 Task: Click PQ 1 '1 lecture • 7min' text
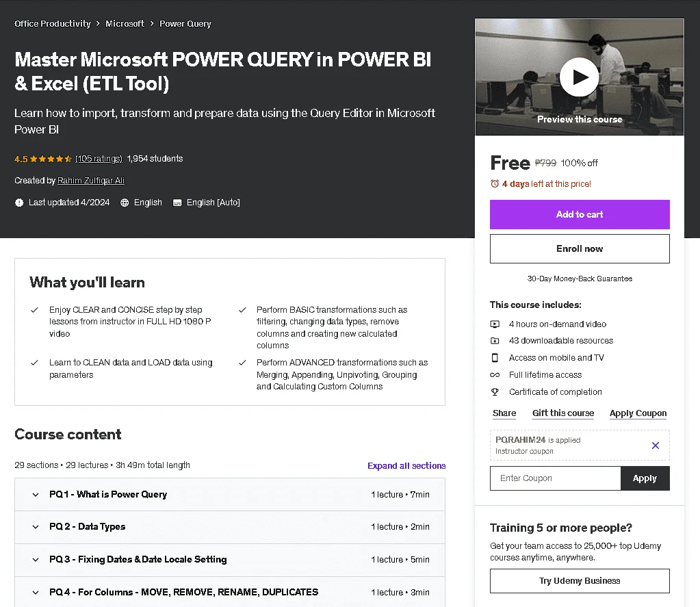[x=400, y=495]
